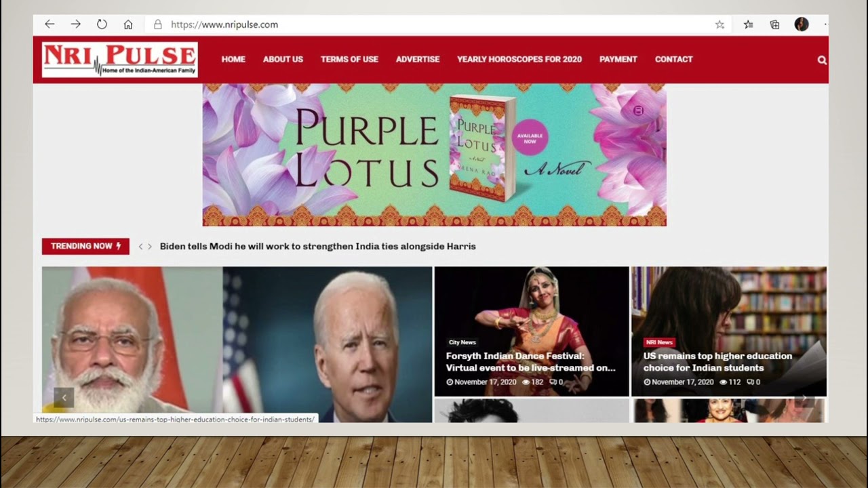Show previous trending headline arrow
The width and height of the screenshot is (868, 488).
click(x=140, y=247)
